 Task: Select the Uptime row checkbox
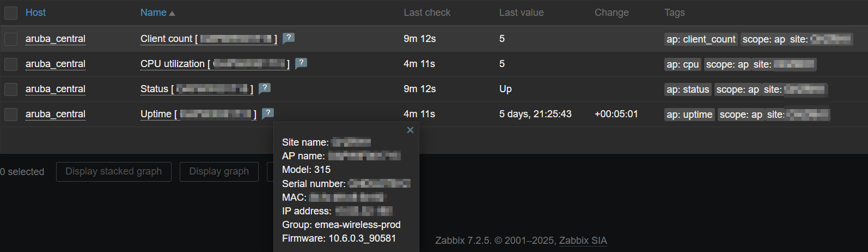tap(11, 114)
